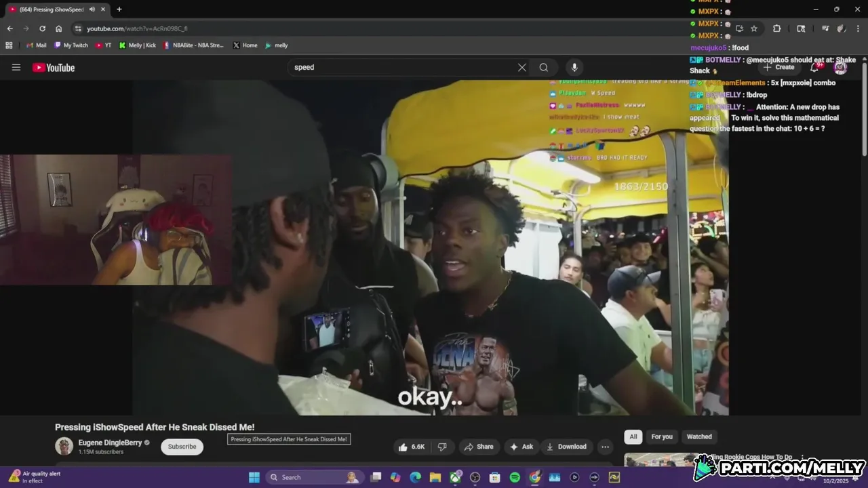Open Copilot from the taskbar

pyautogui.click(x=396, y=477)
